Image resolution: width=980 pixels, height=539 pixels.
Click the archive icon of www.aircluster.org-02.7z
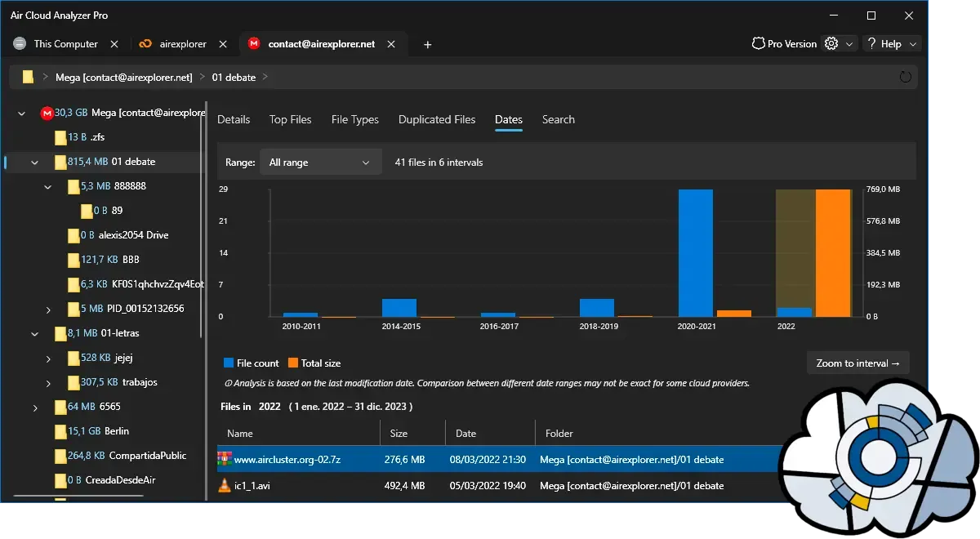pos(225,460)
